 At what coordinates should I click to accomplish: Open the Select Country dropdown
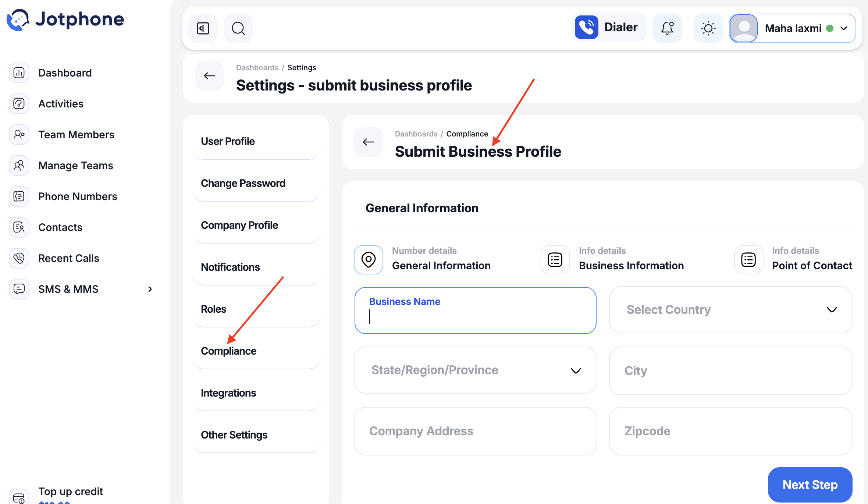730,310
